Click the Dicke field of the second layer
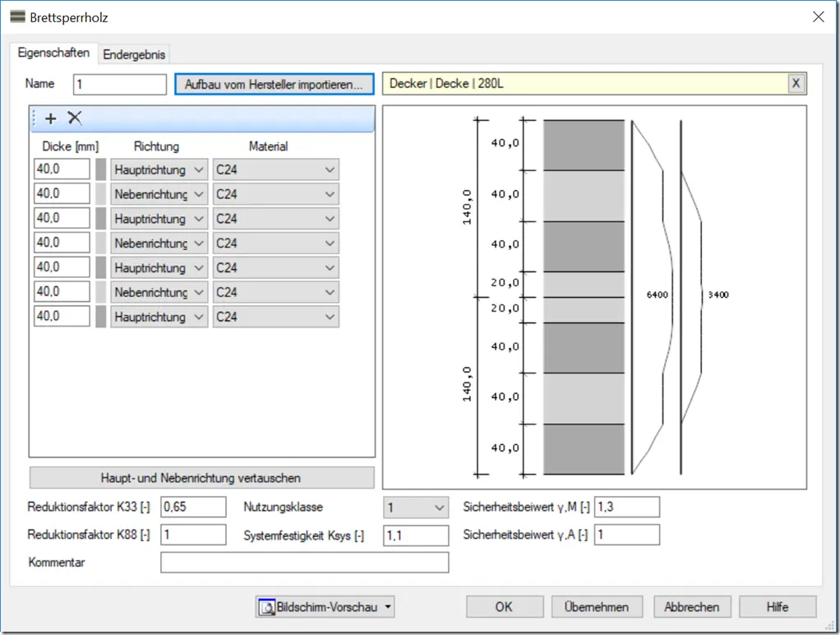This screenshot has height=635, width=840. tap(62, 193)
